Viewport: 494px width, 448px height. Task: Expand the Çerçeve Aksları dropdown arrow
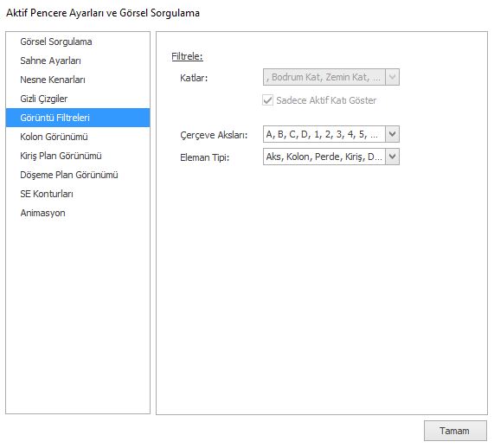(392, 134)
